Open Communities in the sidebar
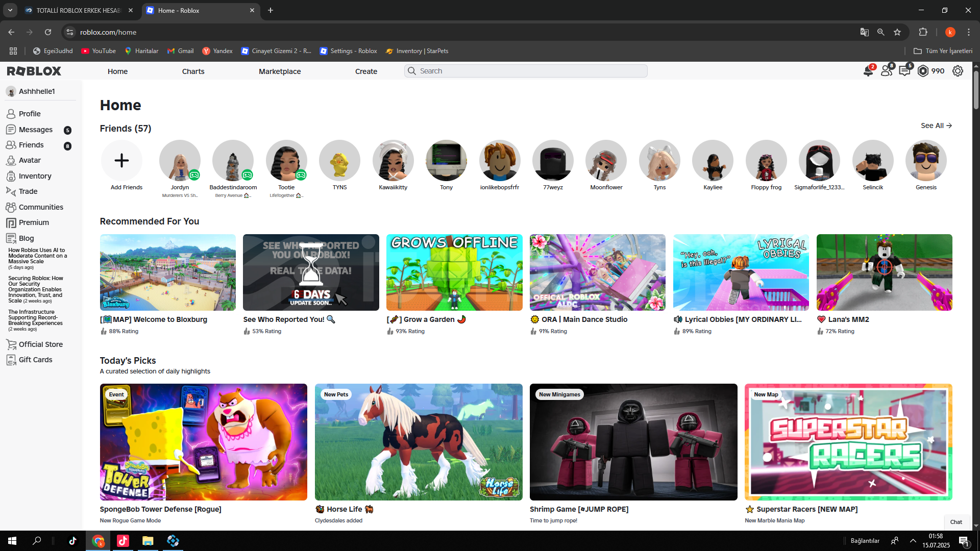Screen dimensions: 980x551 coord(41,207)
